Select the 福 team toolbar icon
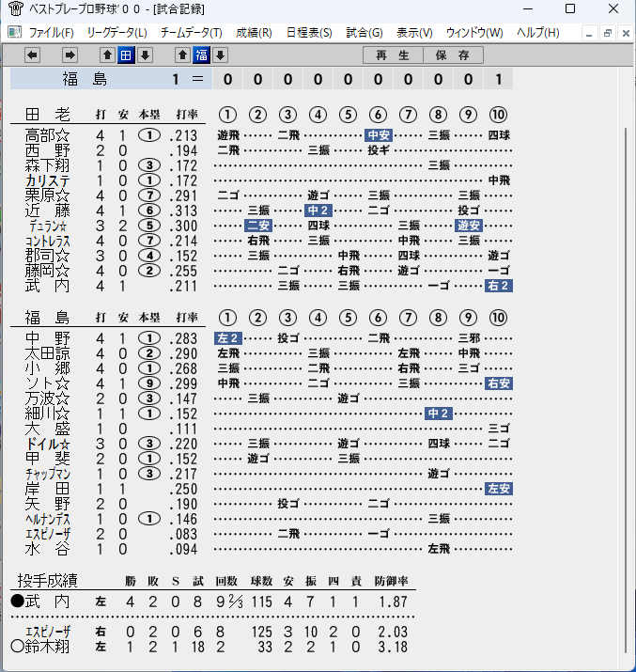 coord(201,55)
